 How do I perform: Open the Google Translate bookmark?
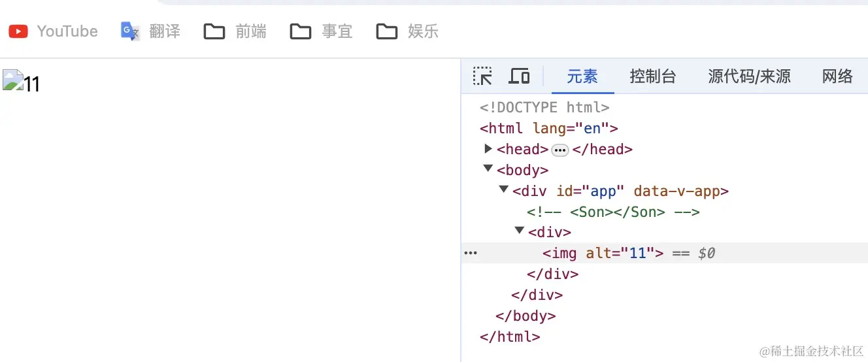click(150, 31)
